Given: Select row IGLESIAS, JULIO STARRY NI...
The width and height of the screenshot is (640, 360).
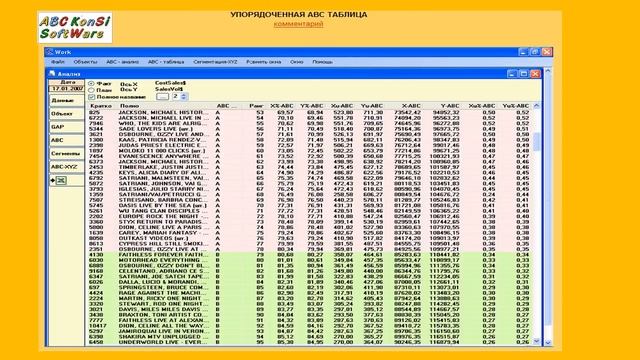Looking at the screenshot, I should tap(308, 189).
